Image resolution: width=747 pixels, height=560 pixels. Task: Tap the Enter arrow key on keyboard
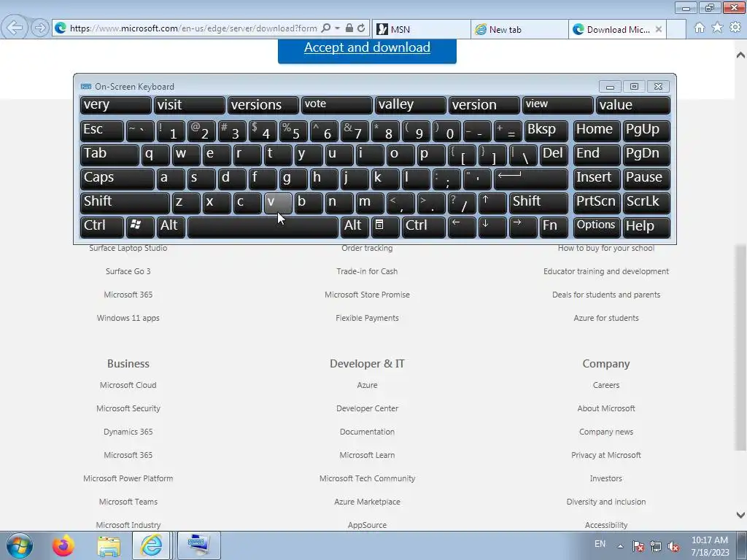(x=531, y=178)
